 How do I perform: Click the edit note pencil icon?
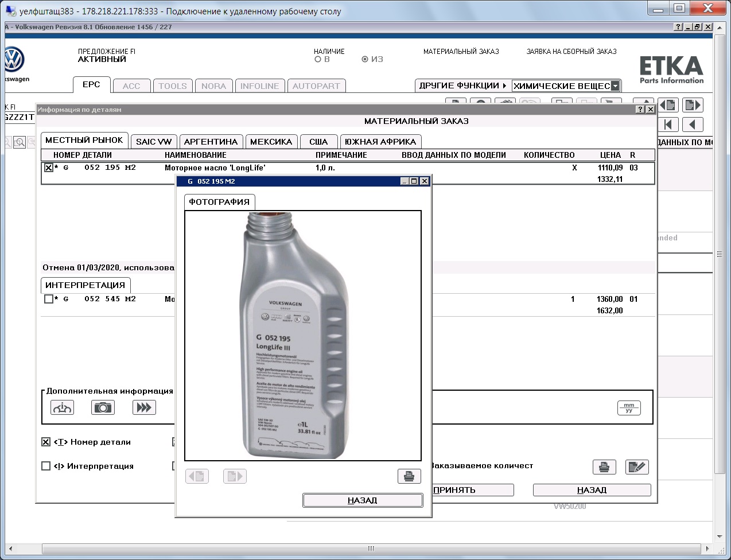[x=637, y=467]
